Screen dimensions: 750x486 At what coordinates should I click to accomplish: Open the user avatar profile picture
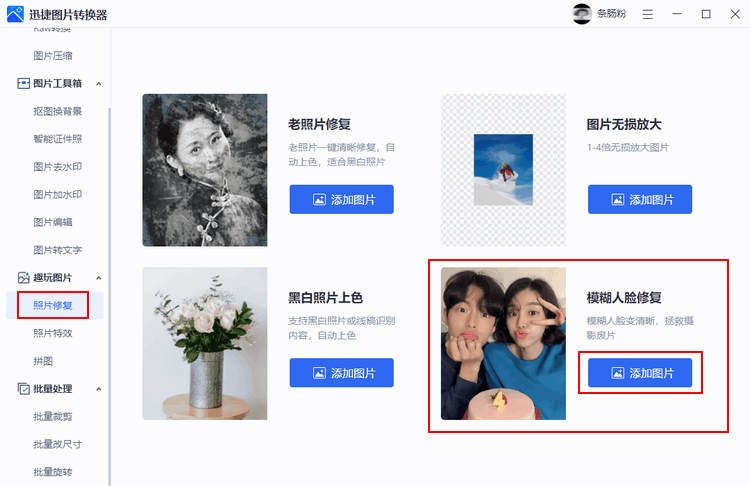click(582, 14)
